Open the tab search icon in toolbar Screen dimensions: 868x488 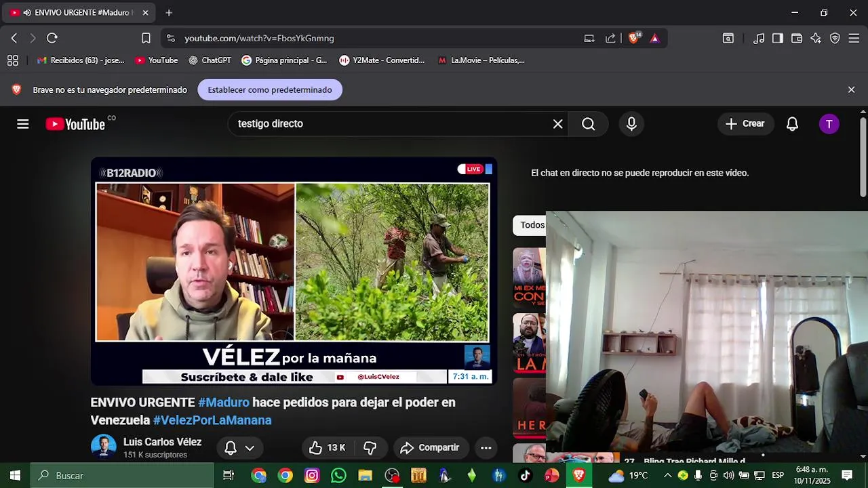[x=728, y=38]
